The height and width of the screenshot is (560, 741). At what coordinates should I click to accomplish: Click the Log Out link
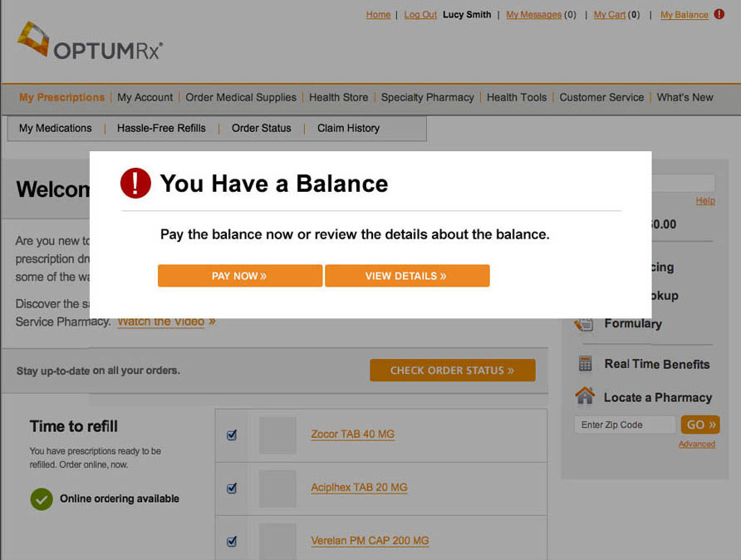click(x=420, y=14)
